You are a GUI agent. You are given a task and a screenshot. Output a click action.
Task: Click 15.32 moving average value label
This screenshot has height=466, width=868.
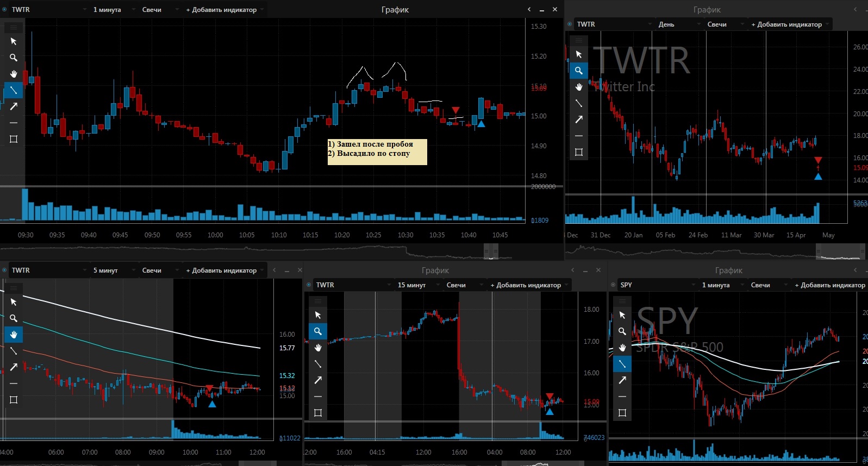coord(287,376)
